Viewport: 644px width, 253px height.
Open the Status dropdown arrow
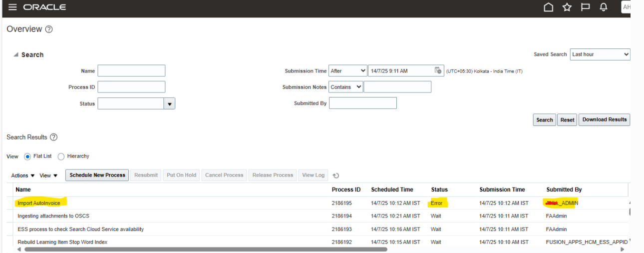[x=170, y=103]
